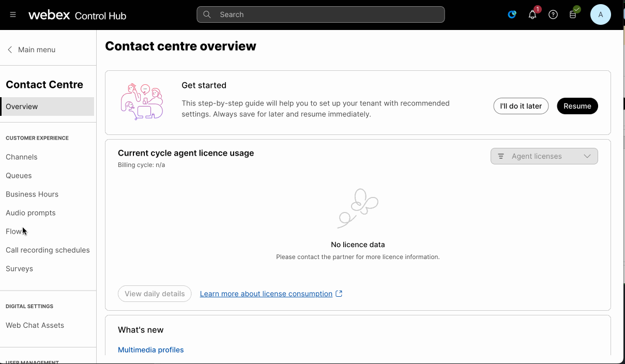This screenshot has height=364, width=625.
Task: Click the back arrow next to Main menu
Action: [x=9, y=49]
